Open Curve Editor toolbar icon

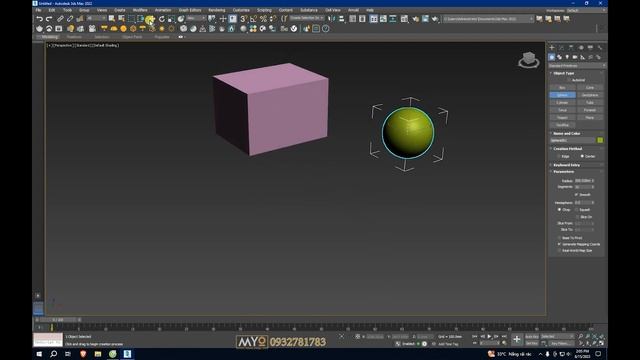tap(383, 19)
